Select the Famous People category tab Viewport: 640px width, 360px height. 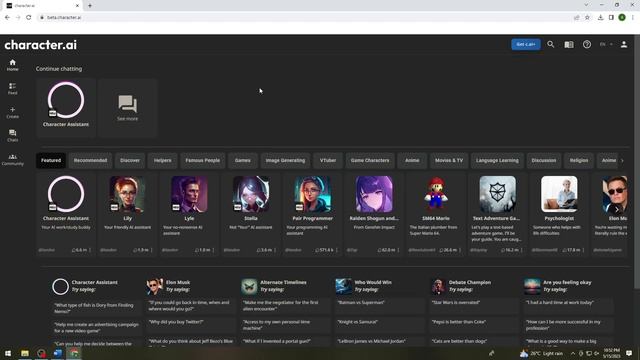pos(202,160)
